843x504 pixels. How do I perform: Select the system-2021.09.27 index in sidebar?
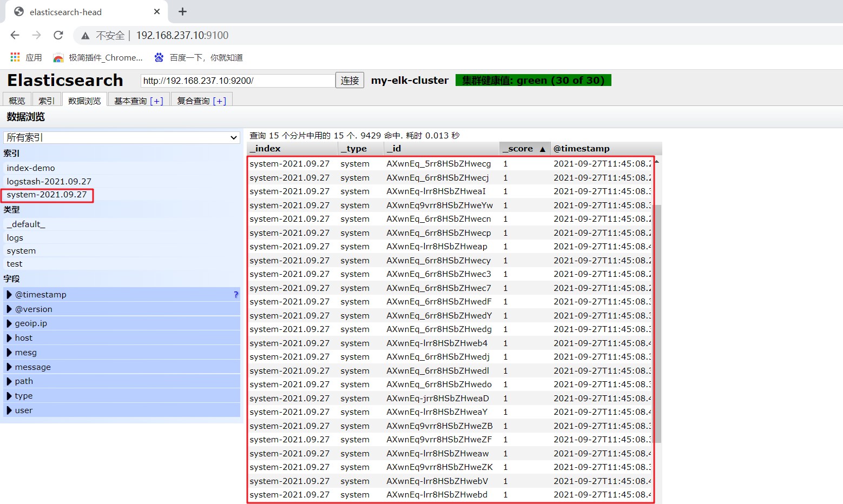point(47,195)
